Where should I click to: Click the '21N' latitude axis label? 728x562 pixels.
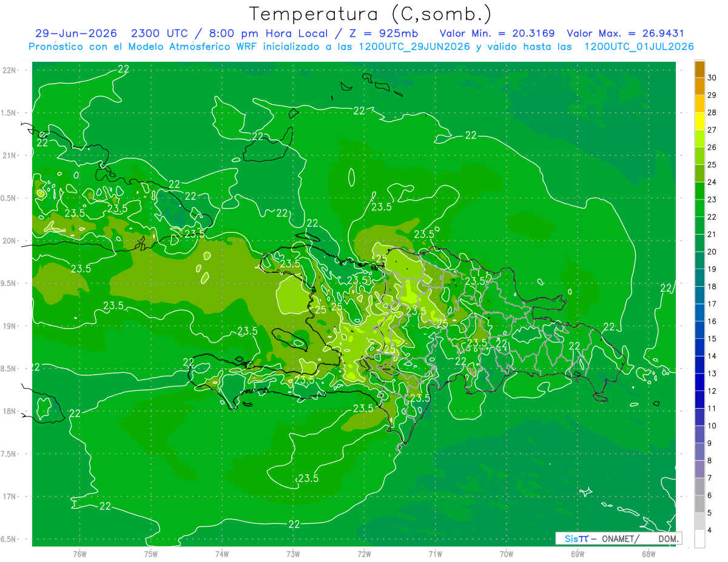pyautogui.click(x=10, y=155)
